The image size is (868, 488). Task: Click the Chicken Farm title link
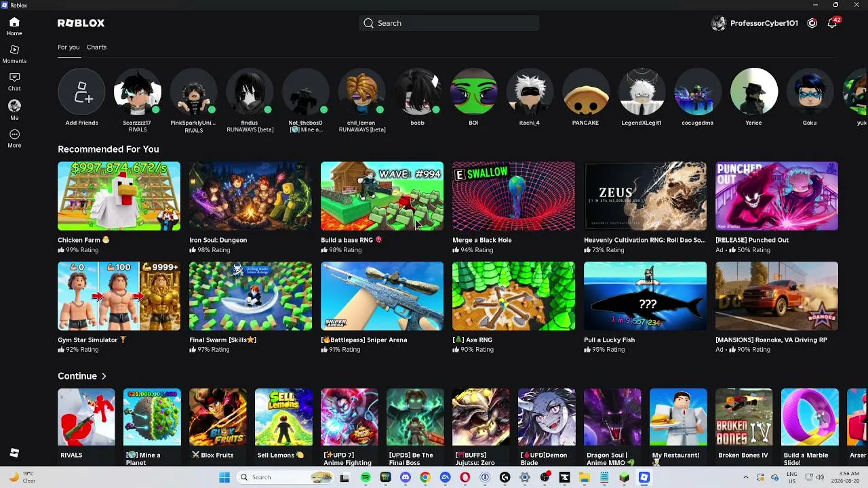83,240
